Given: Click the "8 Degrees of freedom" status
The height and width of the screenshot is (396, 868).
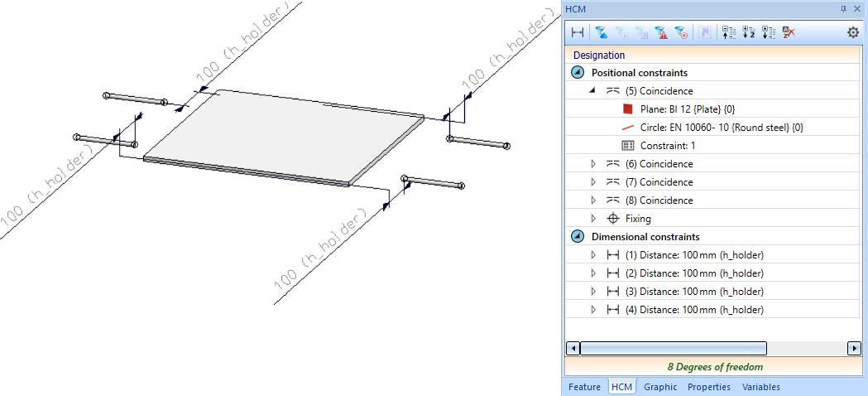Looking at the screenshot, I should point(715,367).
